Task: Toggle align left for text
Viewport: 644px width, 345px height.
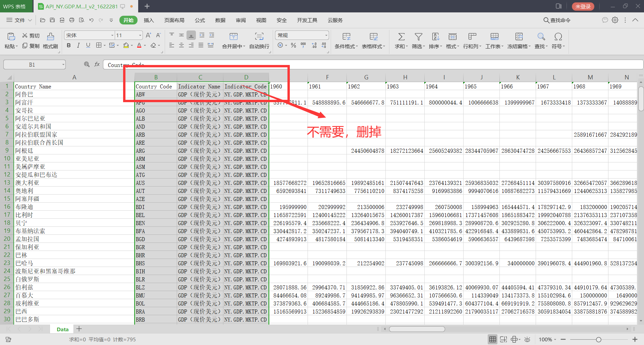Action: (x=171, y=45)
